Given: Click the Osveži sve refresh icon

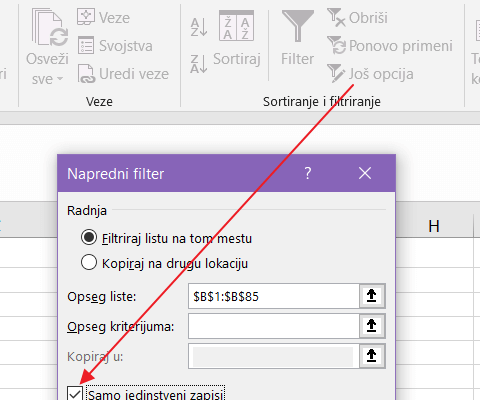Looking at the screenshot, I should pos(50,28).
